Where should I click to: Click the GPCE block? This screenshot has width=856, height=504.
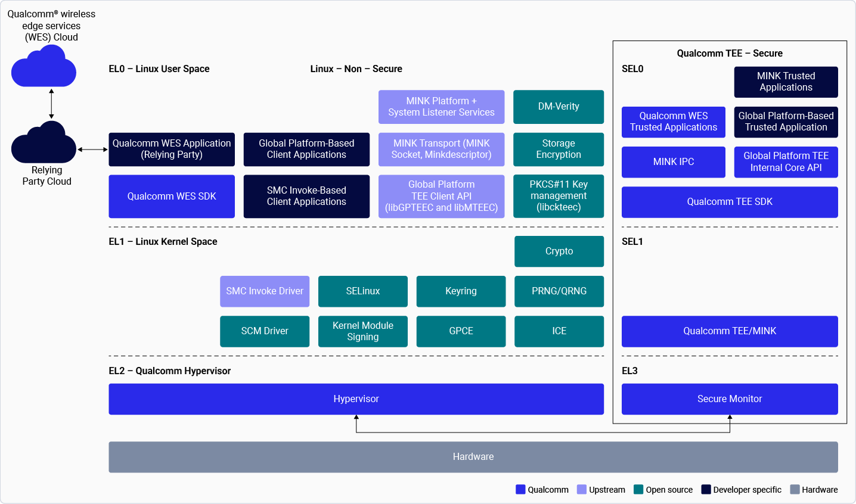click(461, 331)
